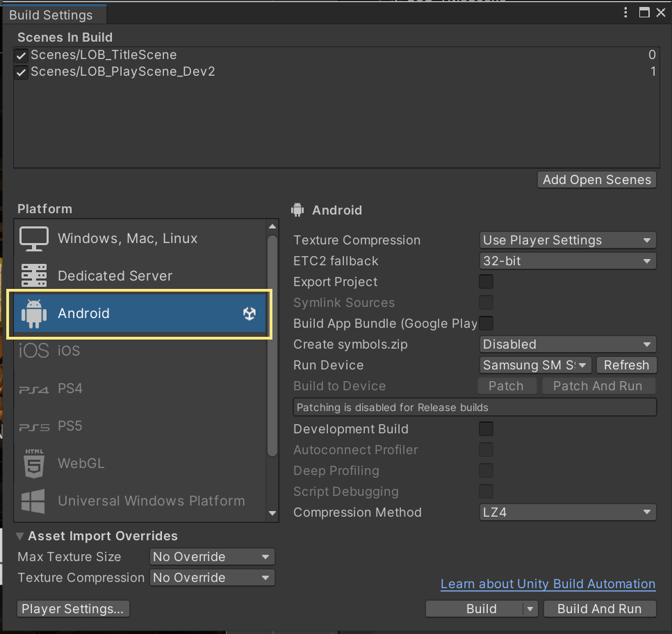
Task: Select the PS4 platform
Action: [x=140, y=389]
